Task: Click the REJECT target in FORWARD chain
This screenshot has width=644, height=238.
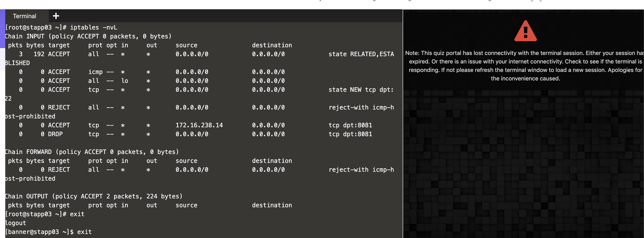Action: click(59, 170)
